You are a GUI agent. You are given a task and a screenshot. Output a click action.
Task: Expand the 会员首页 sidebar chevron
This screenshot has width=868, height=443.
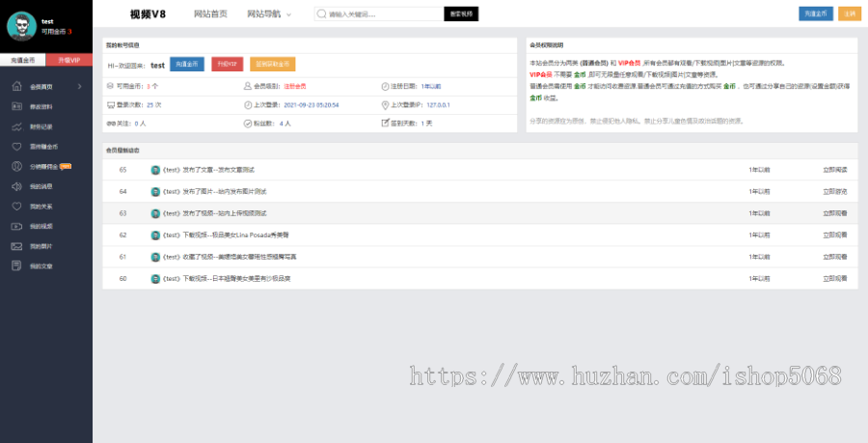tap(79, 87)
